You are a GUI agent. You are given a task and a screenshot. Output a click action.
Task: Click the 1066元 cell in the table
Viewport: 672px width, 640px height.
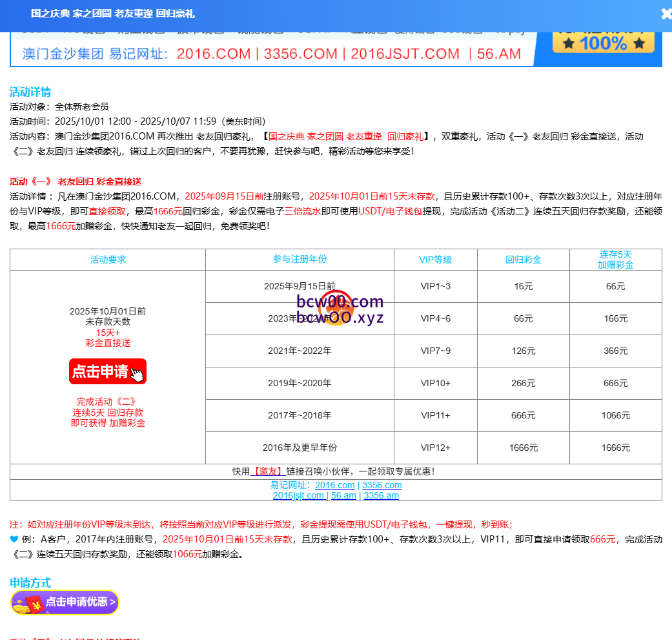(615, 415)
